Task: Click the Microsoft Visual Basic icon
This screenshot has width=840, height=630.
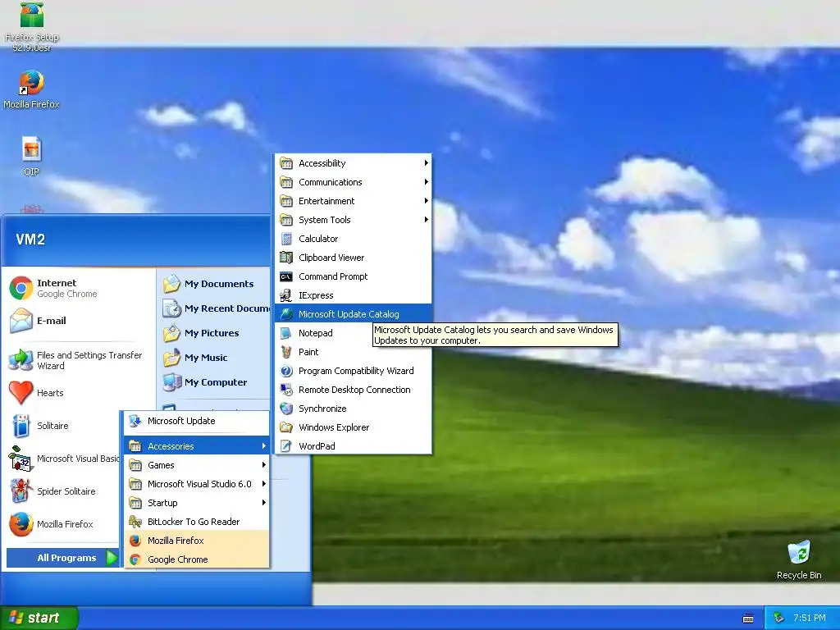Action: click(21, 459)
